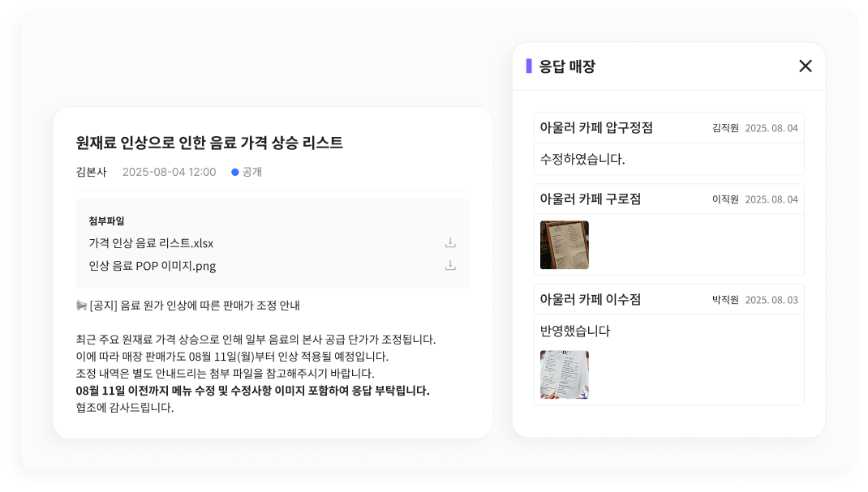Screen dimensions: 868x492
Task: Click the 가격 인상 음료 리스트.xlsx file name
Action: (x=151, y=243)
